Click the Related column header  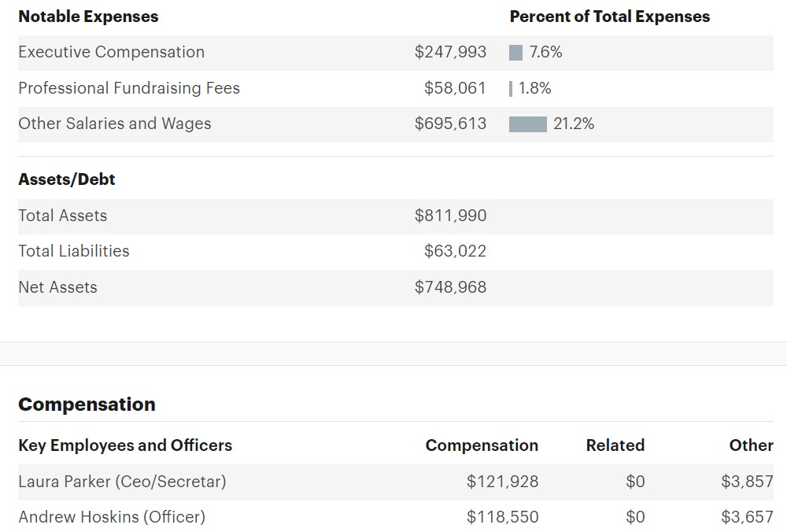pyautogui.click(x=615, y=445)
